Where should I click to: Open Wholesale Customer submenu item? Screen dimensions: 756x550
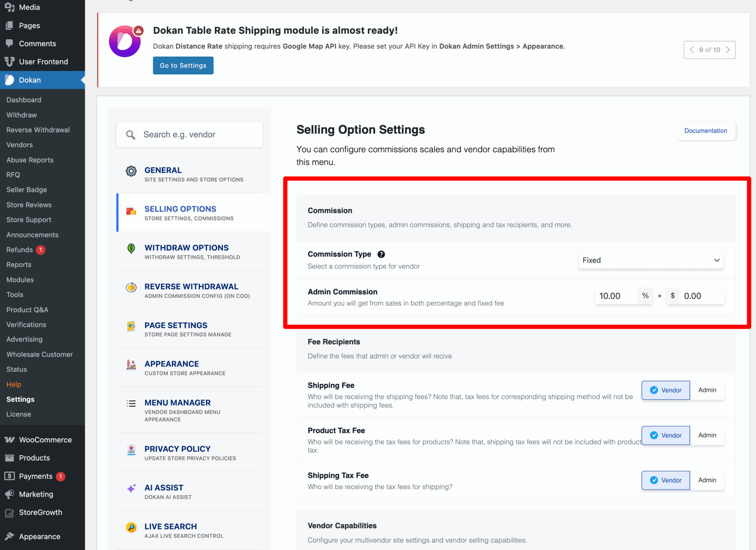(x=40, y=355)
